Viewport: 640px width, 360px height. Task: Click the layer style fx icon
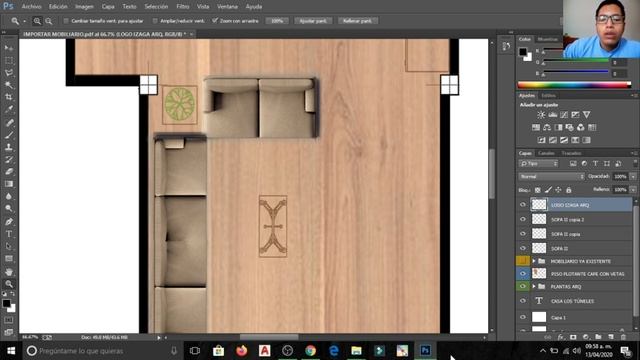(x=561, y=337)
